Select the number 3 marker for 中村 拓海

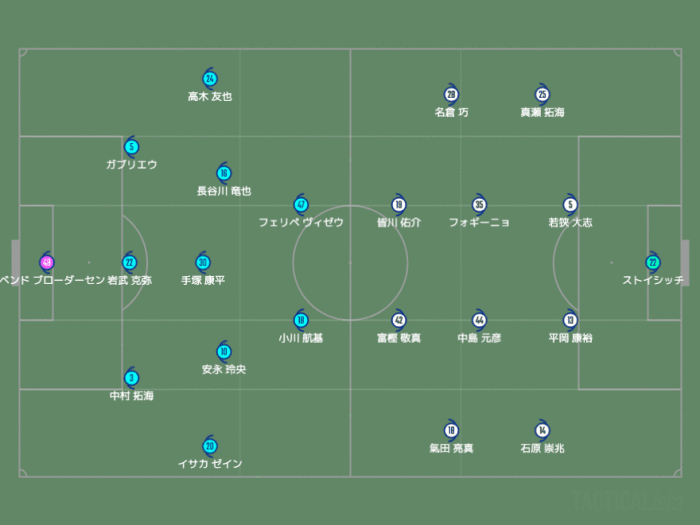131,378
